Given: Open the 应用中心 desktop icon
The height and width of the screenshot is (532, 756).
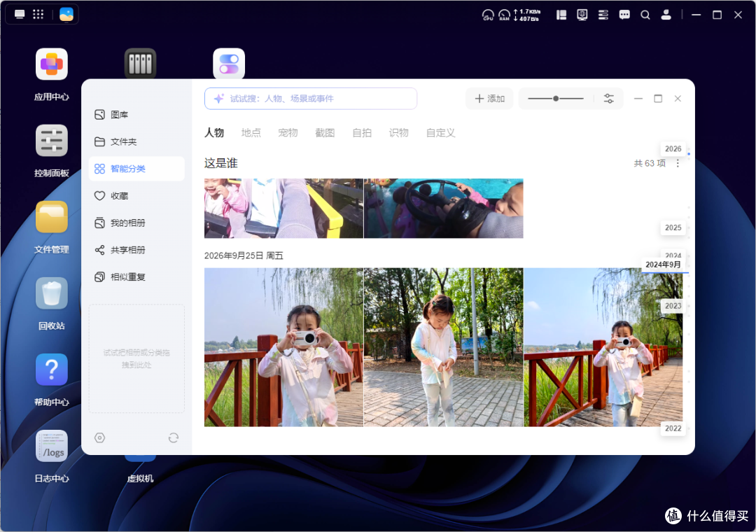Looking at the screenshot, I should [52, 64].
